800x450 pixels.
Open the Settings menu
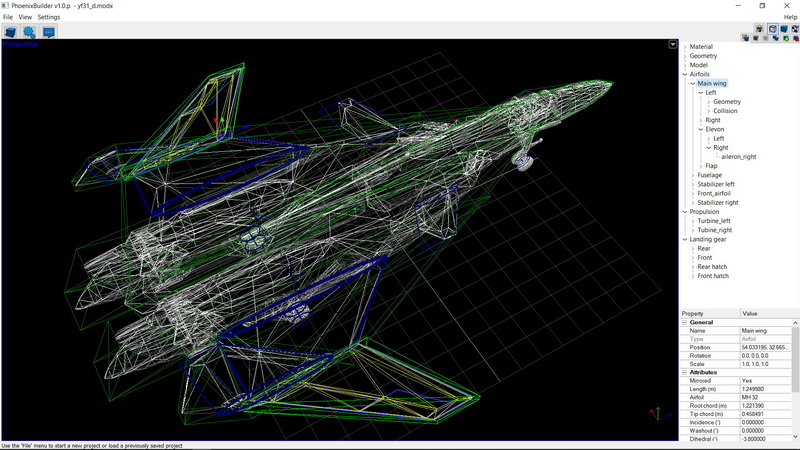(x=49, y=17)
